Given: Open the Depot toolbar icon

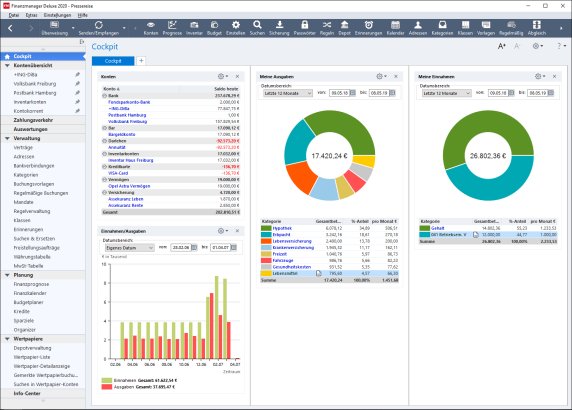Looking at the screenshot, I should 344,28.
